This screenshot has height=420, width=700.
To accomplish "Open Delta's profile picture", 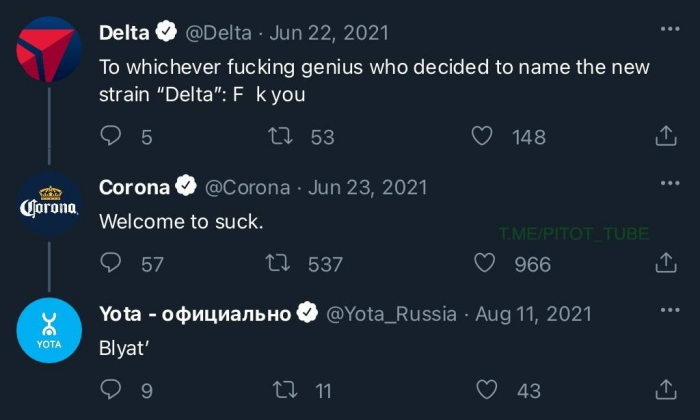I will point(49,56).
